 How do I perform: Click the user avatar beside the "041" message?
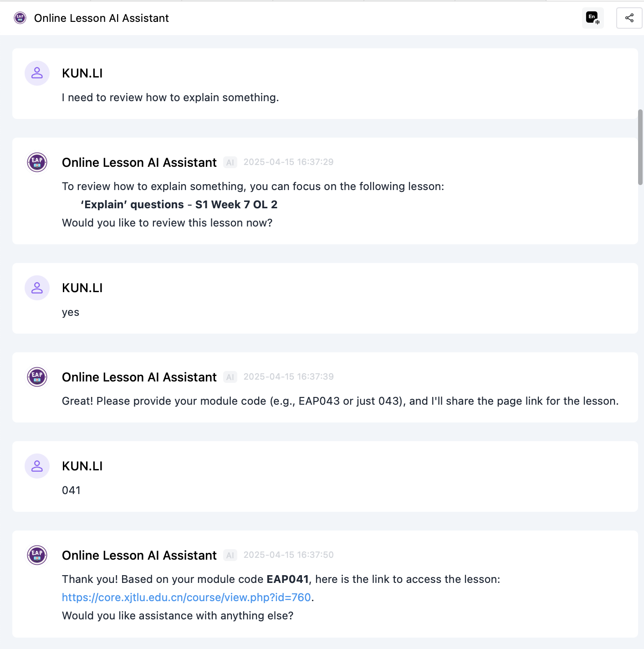click(x=37, y=466)
